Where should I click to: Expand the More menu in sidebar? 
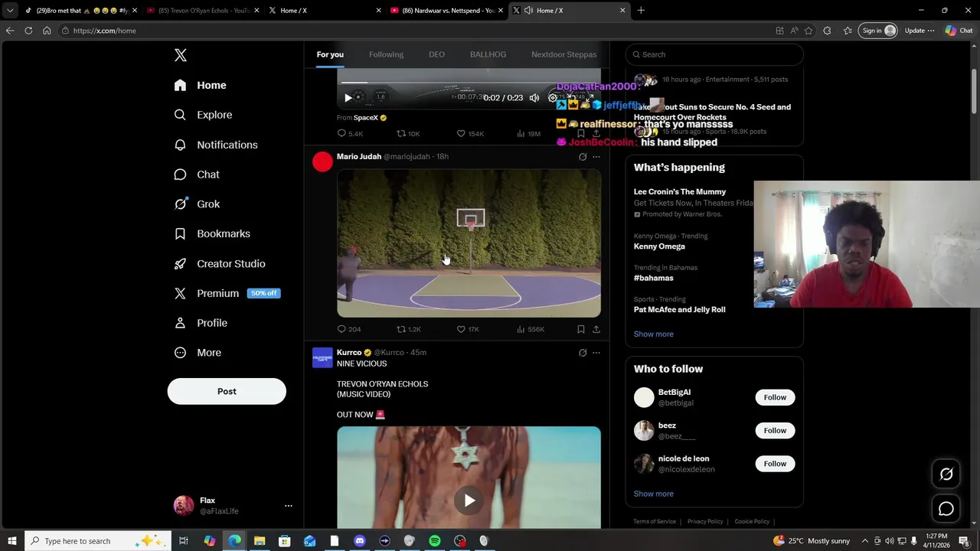(x=198, y=353)
